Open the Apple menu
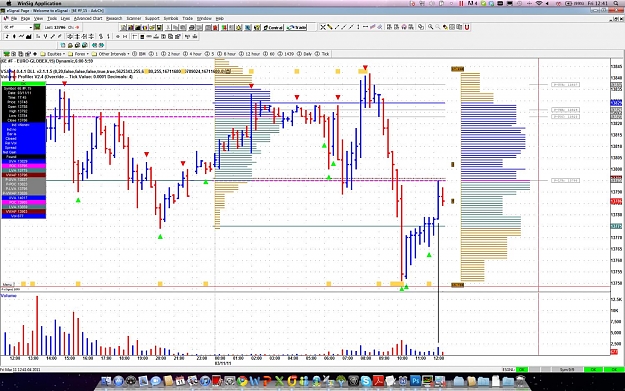 pos(10,3)
